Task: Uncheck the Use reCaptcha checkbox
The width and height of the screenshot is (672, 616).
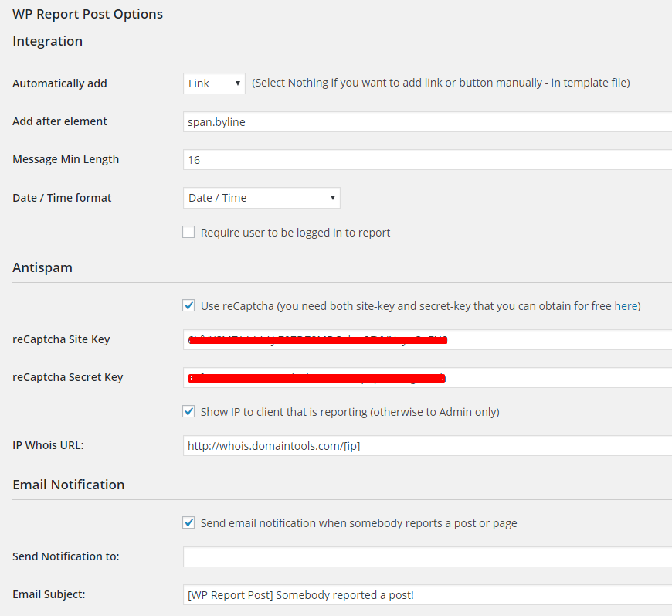Action: (188, 305)
